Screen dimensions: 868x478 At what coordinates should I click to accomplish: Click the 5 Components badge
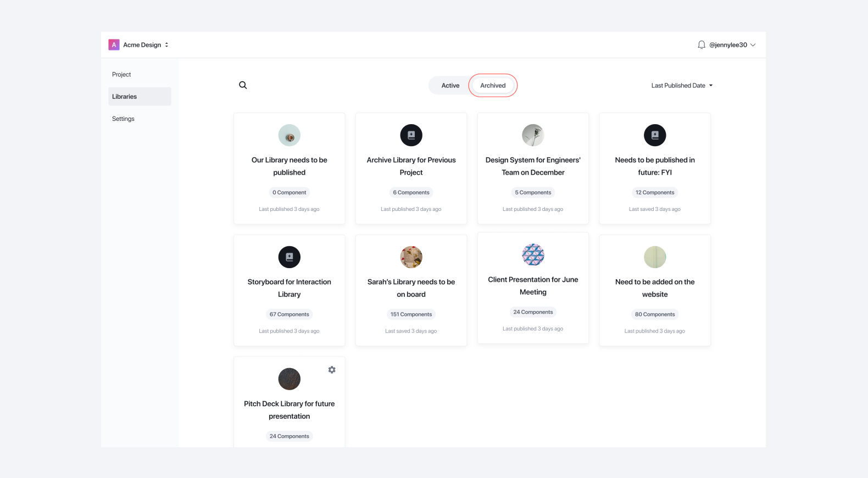pos(533,193)
